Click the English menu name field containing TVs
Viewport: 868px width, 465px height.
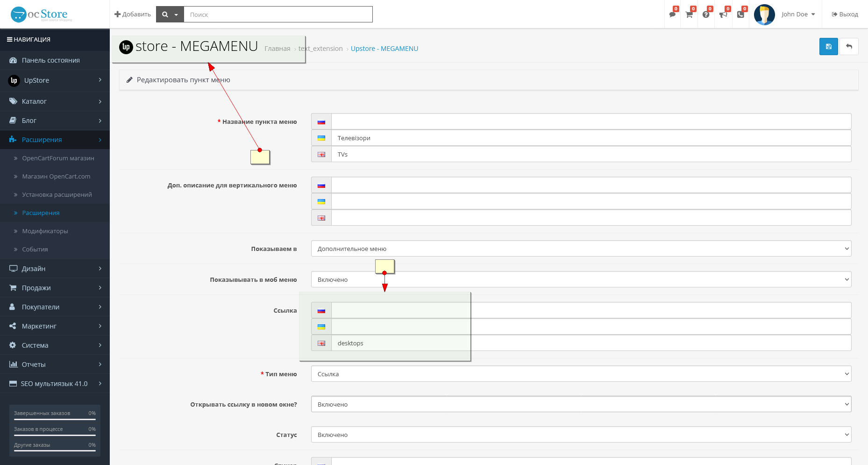[x=591, y=154]
